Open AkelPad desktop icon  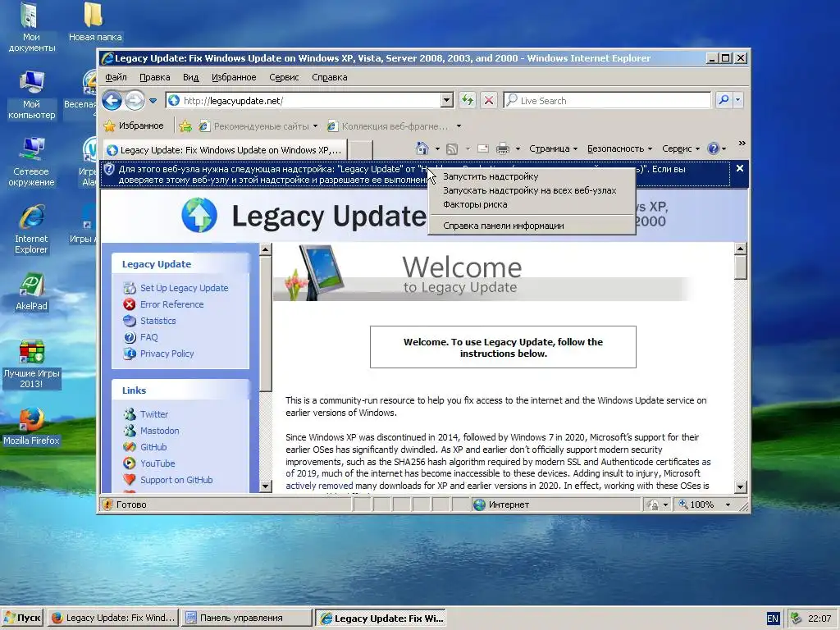31,292
